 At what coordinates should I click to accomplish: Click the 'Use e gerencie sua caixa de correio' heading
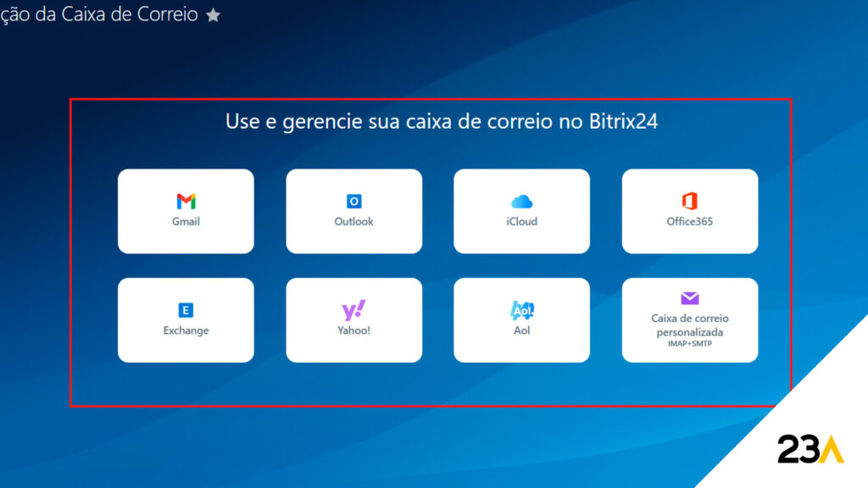[441, 121]
